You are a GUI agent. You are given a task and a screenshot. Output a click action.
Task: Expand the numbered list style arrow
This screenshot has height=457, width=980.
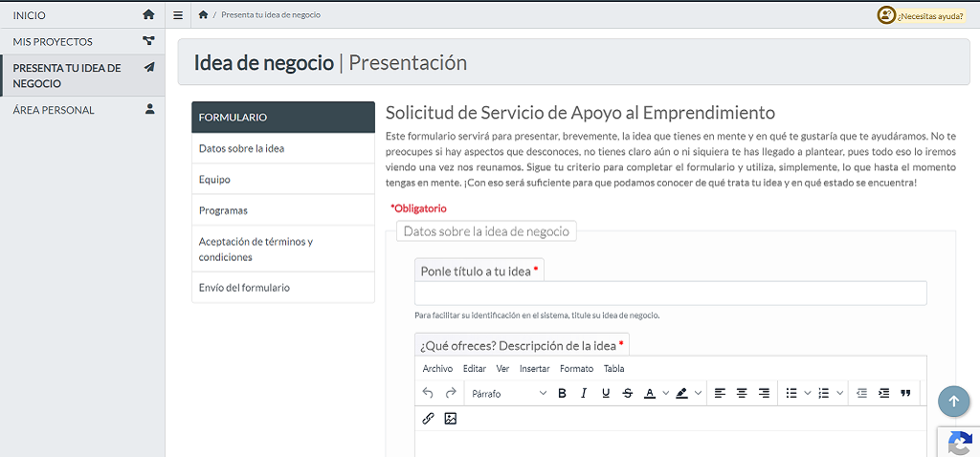point(840,393)
